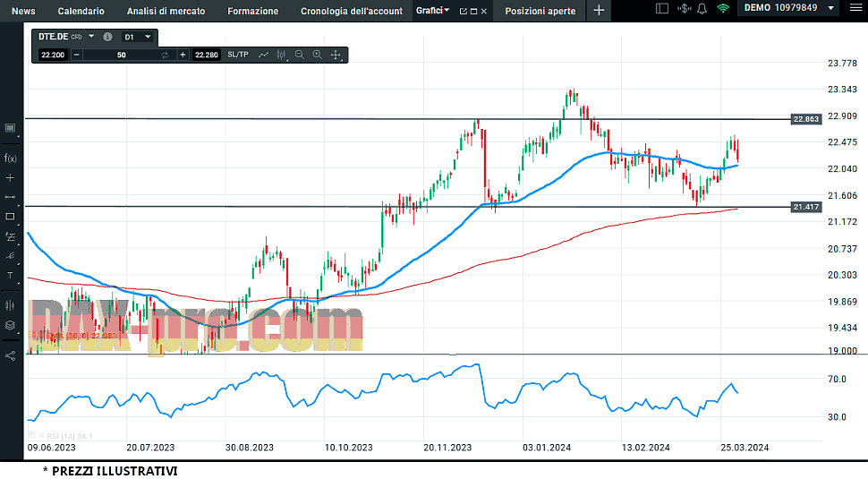This screenshot has width=868, height=479.
Task: Open the DEMO 10979849 account dropdown
Action: pos(789,8)
